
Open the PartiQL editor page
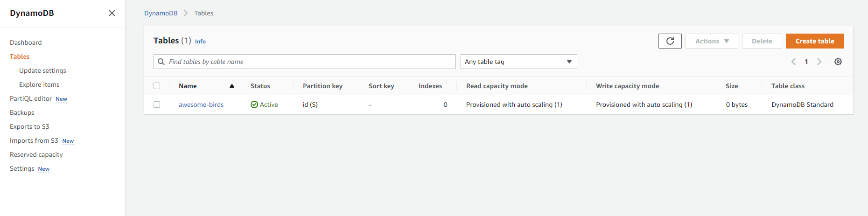(31, 98)
